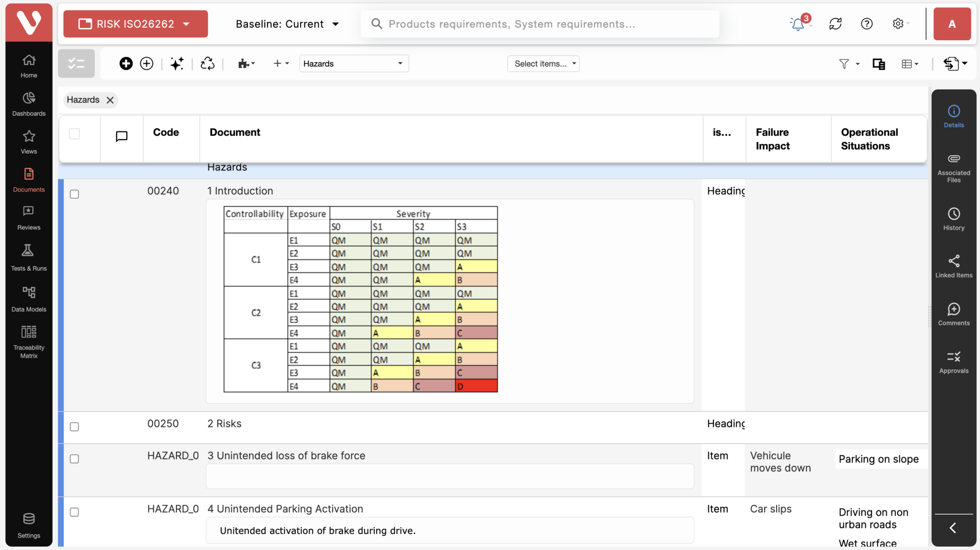Click the recycle/refresh toolbar icon
The width and height of the screenshot is (980, 550).
pos(207,63)
